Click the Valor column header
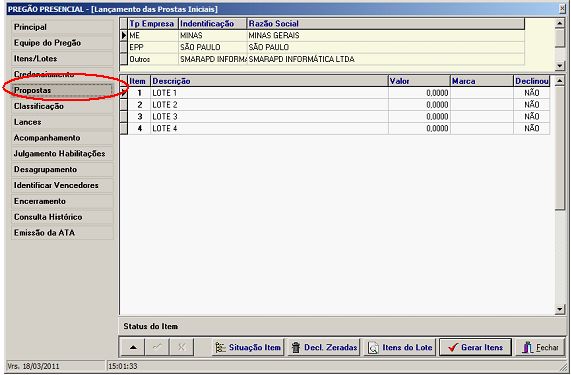The height and width of the screenshot is (375, 571). [419, 81]
